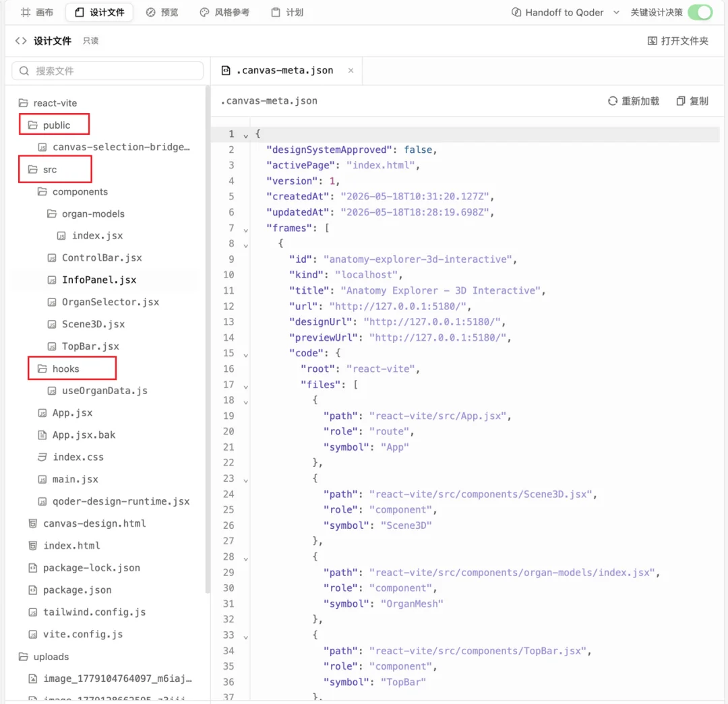This screenshot has width=728, height=704.
Task: Click the search magnifier icon
Action: tap(24, 71)
